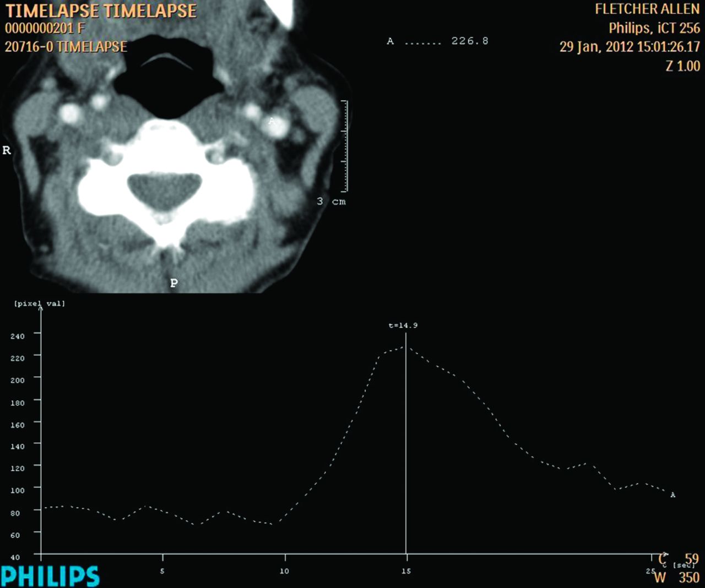
Task: Click the P orientation marker below the spine
Action: (x=174, y=283)
